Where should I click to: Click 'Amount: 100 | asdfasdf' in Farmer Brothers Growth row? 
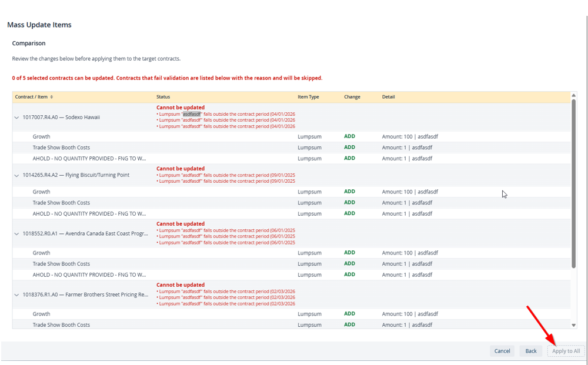click(410, 314)
